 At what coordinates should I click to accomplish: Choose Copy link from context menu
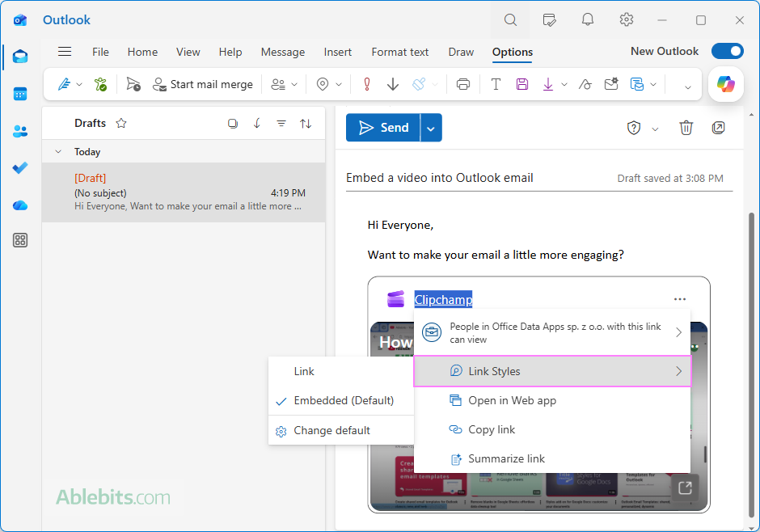(x=552, y=430)
